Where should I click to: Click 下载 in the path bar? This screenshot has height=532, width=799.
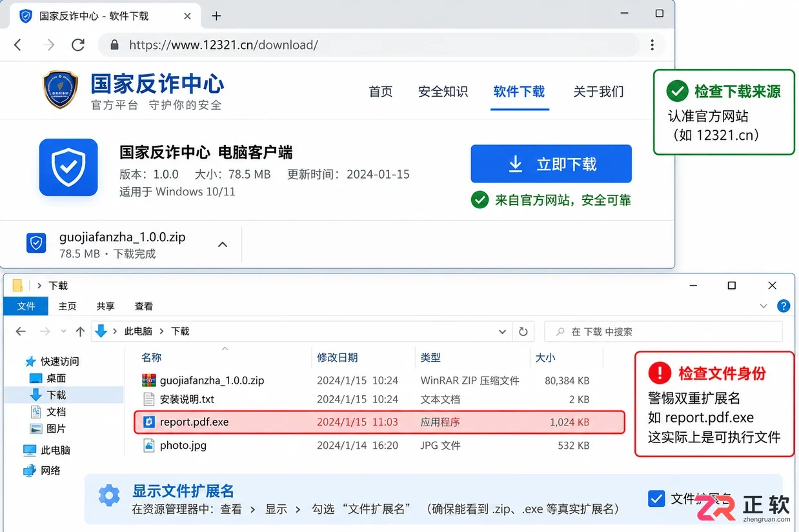point(180,331)
